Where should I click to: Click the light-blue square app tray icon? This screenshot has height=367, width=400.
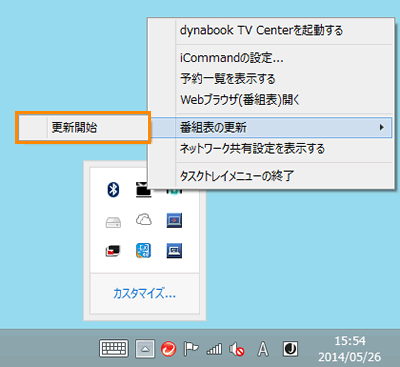point(144,251)
